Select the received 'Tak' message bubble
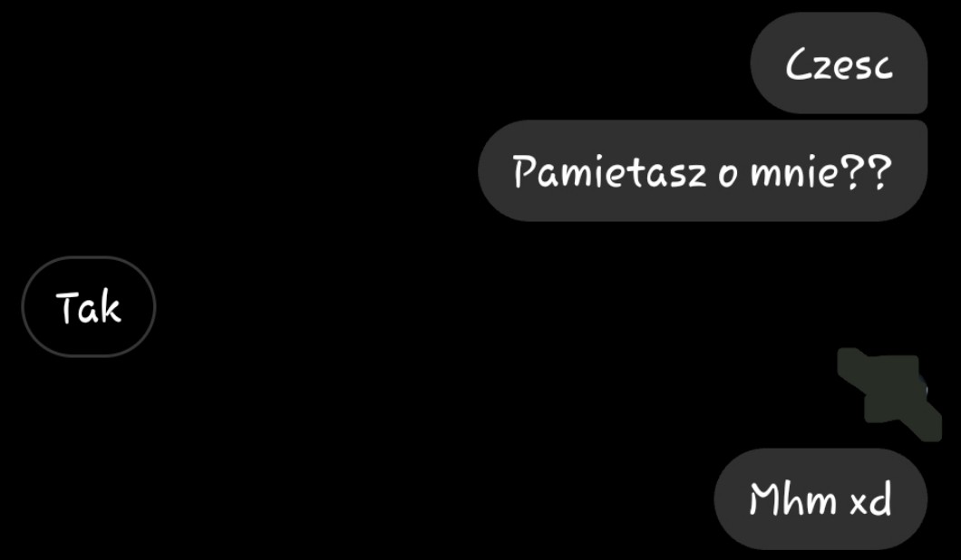The height and width of the screenshot is (560, 961). coord(89,306)
